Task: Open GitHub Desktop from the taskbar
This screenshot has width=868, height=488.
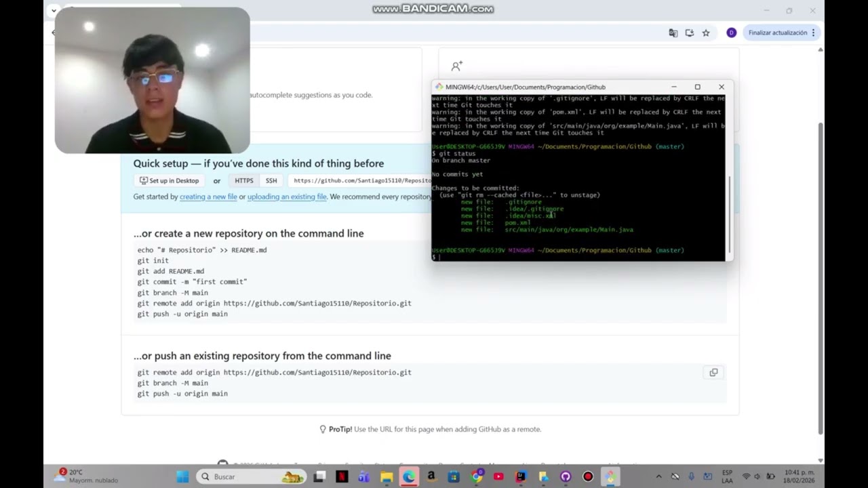Action: point(566,476)
